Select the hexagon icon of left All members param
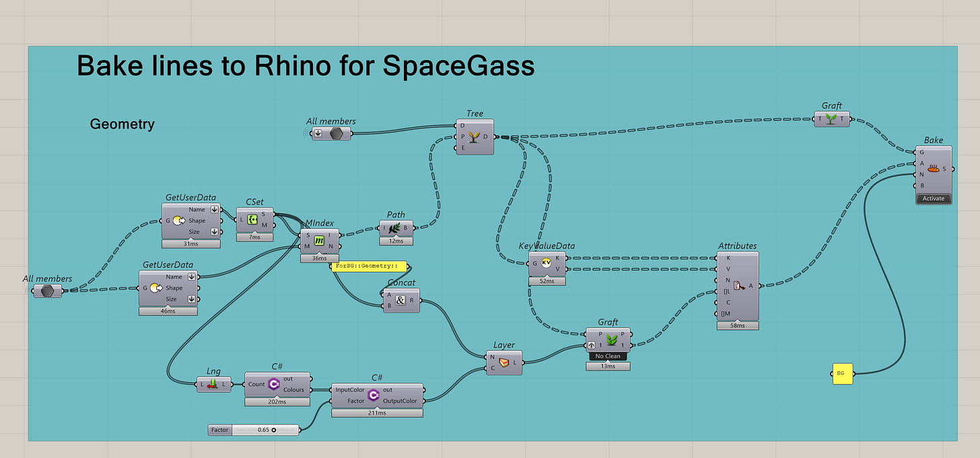980x458 pixels. (x=47, y=291)
